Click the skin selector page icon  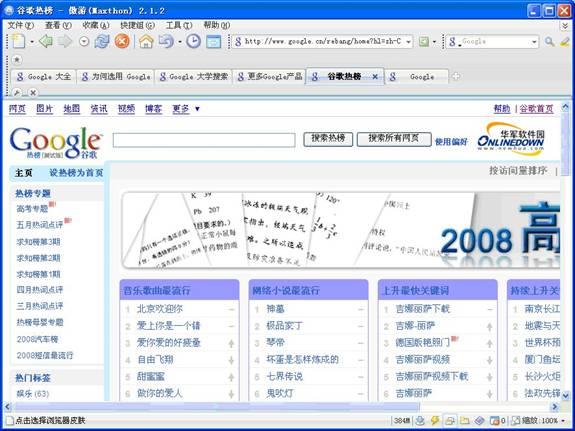click(x=9, y=420)
